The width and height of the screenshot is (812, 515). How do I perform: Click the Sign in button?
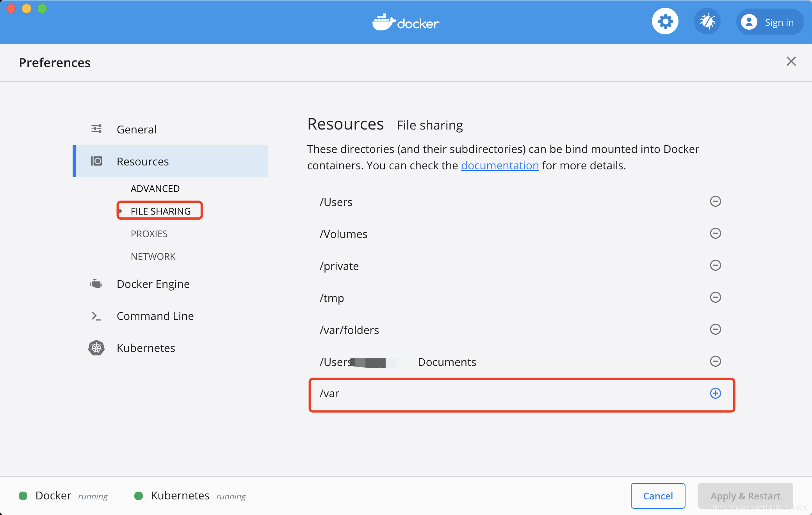pyautogui.click(x=770, y=22)
